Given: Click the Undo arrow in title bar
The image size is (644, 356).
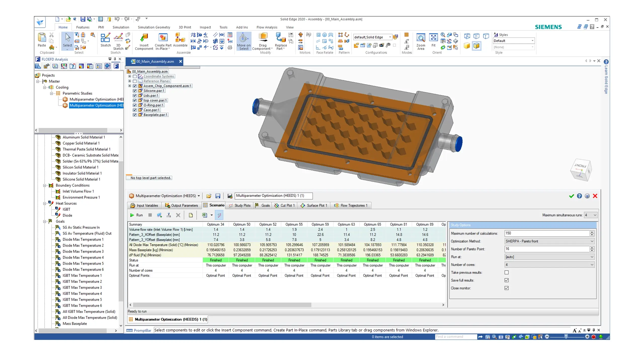Looking at the screenshot, I should click(117, 19).
